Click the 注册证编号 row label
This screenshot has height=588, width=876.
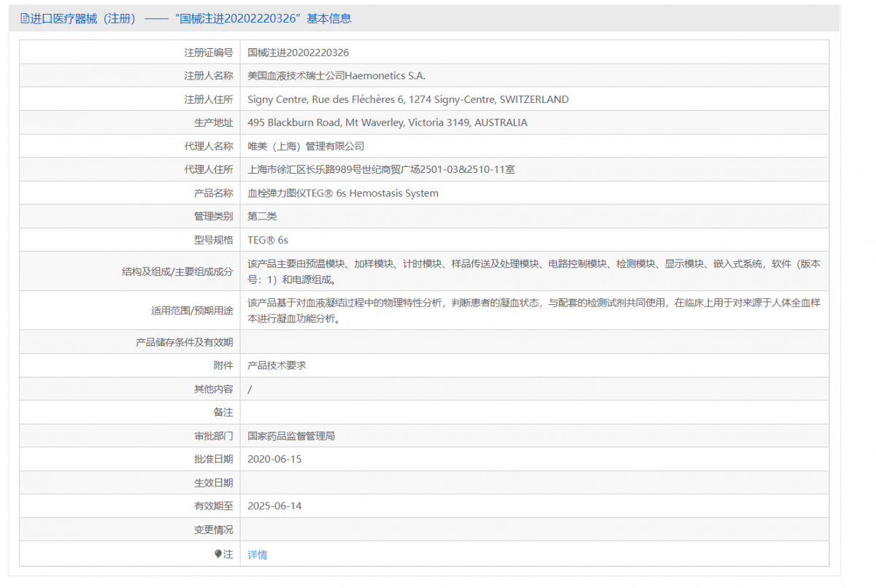209,53
